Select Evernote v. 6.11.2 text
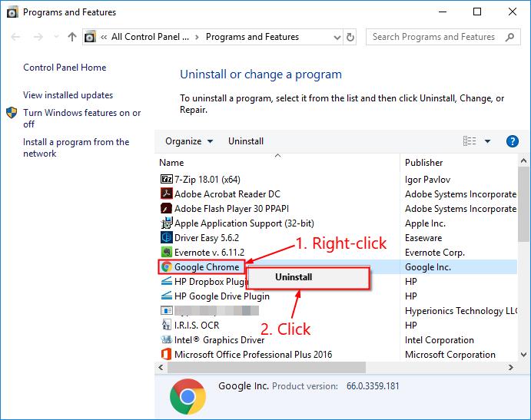Image resolution: width=531 pixels, height=420 pixels. pyautogui.click(x=209, y=252)
